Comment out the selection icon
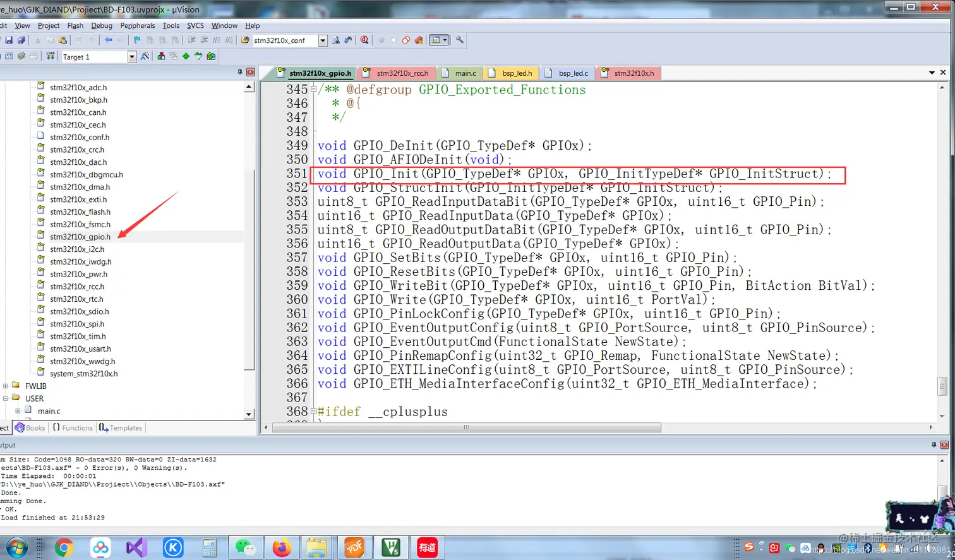Screen dimensions: 955x560 pos(217,40)
